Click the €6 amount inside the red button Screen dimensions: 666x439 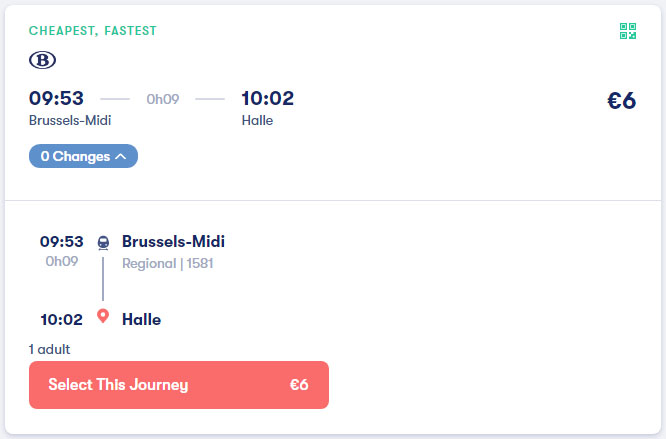(x=299, y=385)
